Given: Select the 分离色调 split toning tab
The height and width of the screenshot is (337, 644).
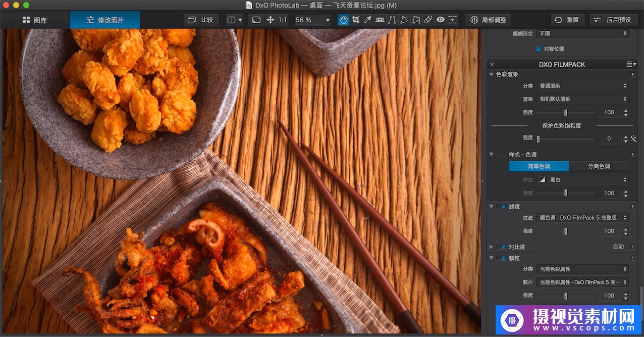Looking at the screenshot, I should click(x=599, y=166).
